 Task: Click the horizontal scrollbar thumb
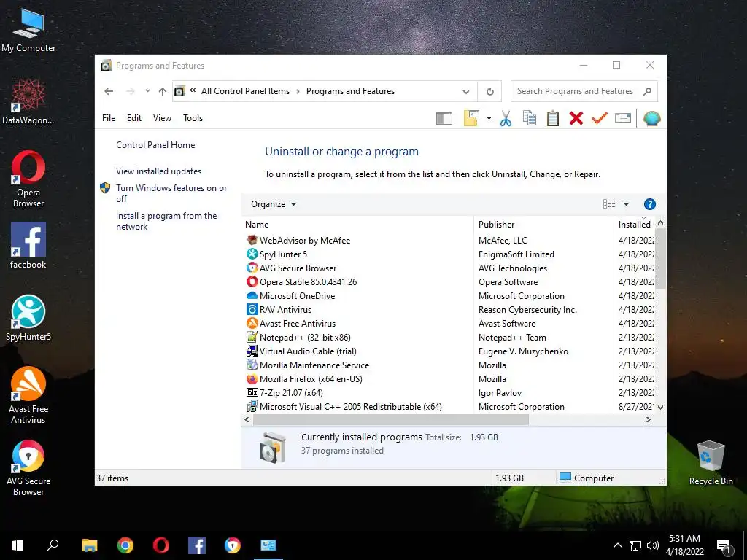coord(391,419)
